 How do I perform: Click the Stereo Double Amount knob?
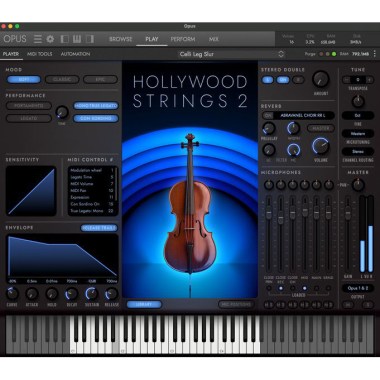click(321, 79)
